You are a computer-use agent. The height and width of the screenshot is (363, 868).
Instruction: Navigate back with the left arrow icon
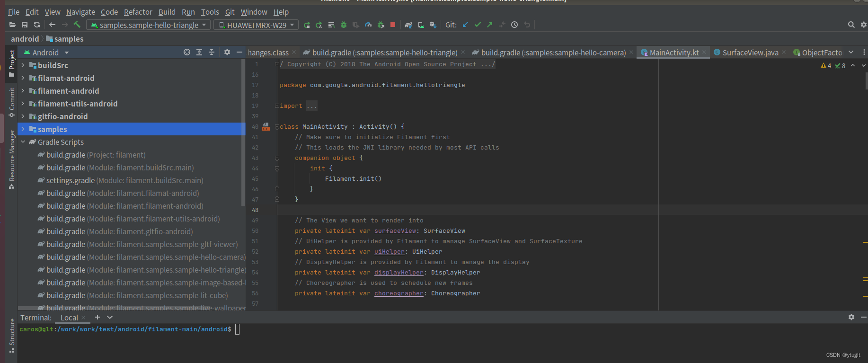click(x=53, y=25)
